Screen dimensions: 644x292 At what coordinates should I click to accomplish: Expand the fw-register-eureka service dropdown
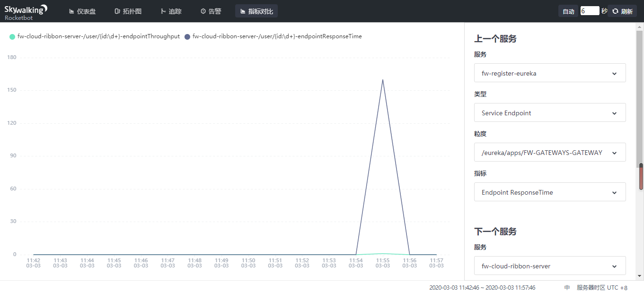[x=549, y=73]
